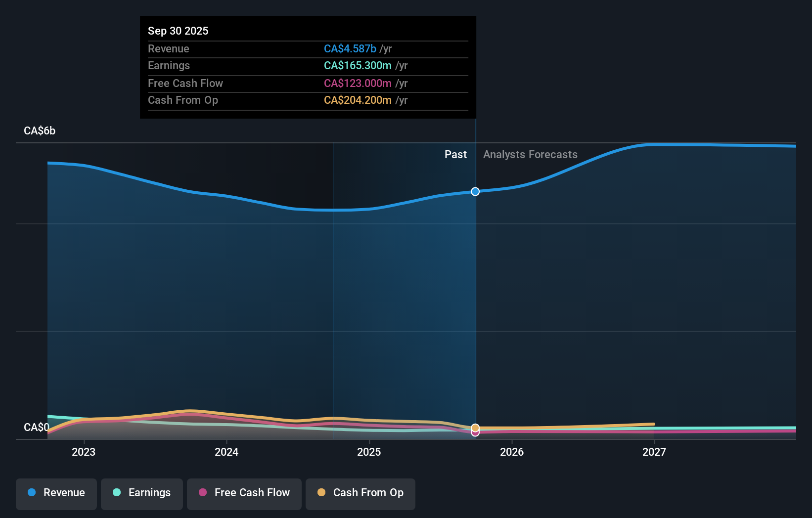The image size is (812, 518).
Task: Click the CA$6b y-axis label
Action: click(40, 131)
